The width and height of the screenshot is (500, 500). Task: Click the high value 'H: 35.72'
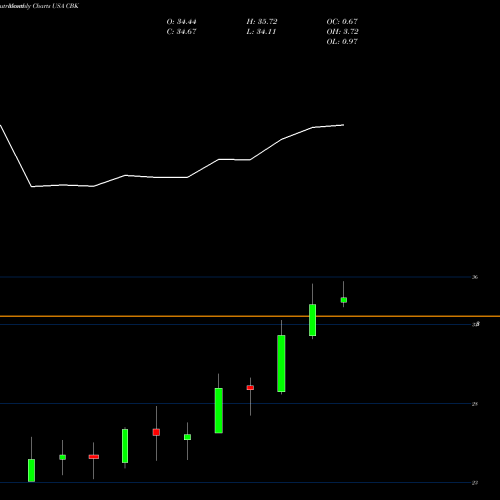point(262,22)
